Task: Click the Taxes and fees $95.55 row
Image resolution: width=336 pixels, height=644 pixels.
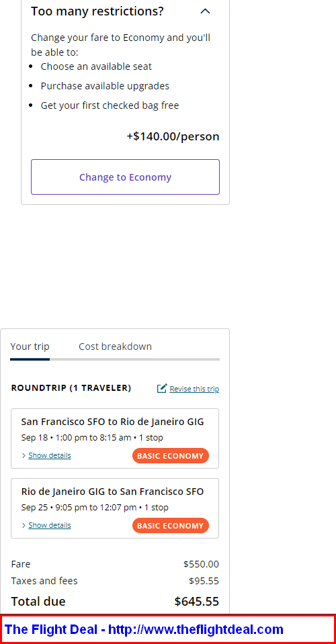Action: (115, 581)
